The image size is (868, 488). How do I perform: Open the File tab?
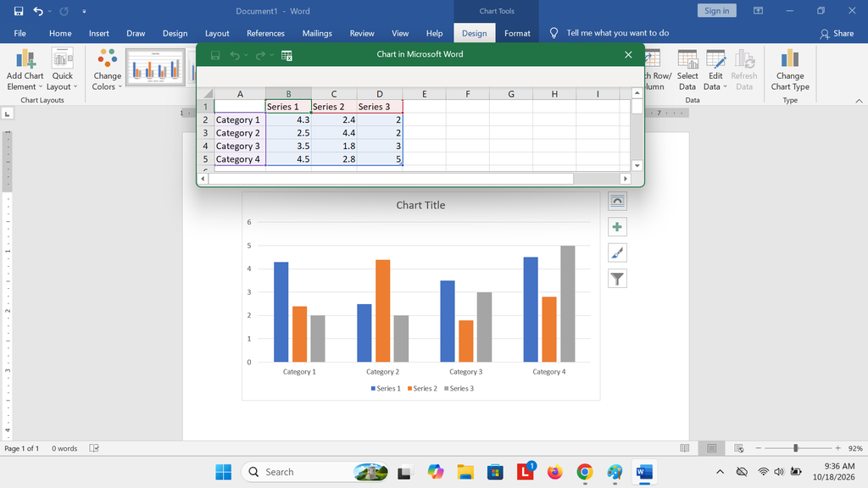[x=20, y=33]
